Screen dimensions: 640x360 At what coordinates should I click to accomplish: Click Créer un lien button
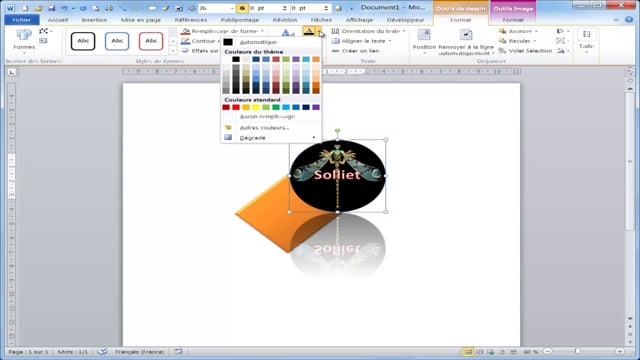pyautogui.click(x=356, y=51)
